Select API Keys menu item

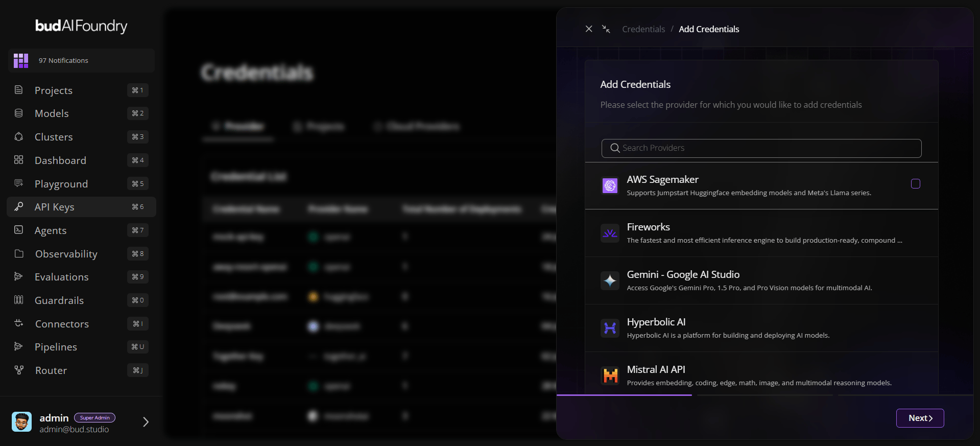[82, 206]
